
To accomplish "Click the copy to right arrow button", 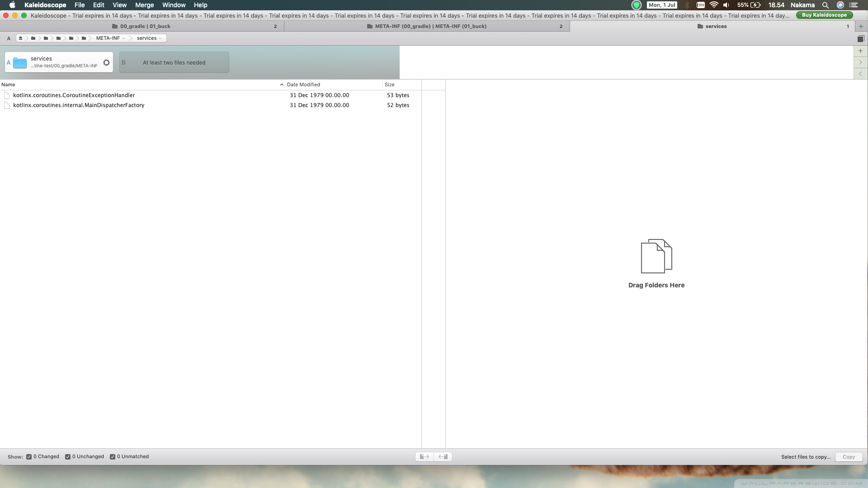I will pos(424,457).
